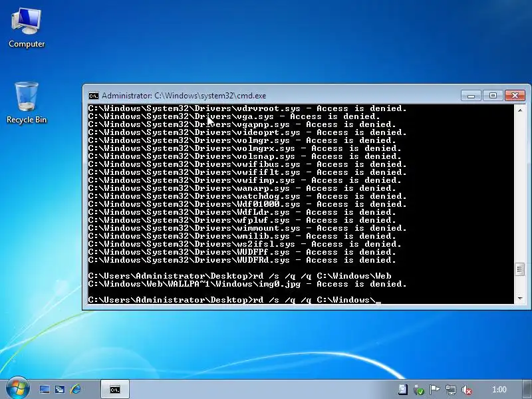Click the line with WUDFPf.sys
Viewport: 532px width, 399px height.
tap(242, 252)
